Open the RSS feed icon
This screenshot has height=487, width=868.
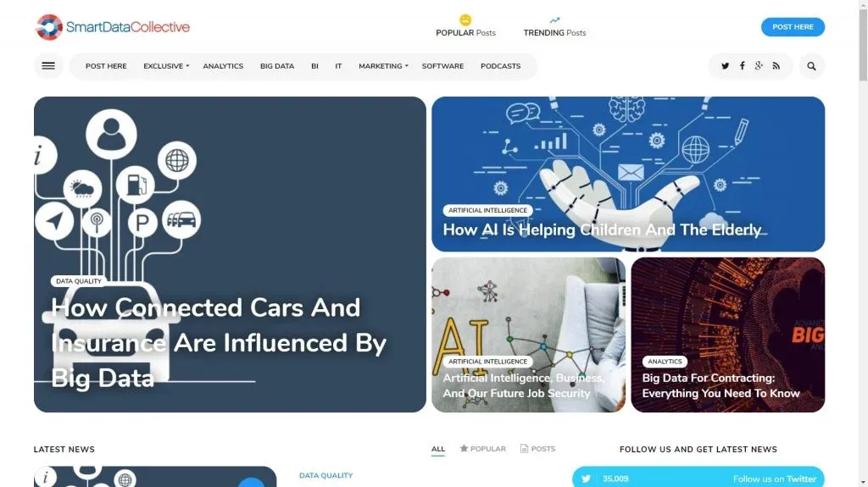click(x=776, y=66)
